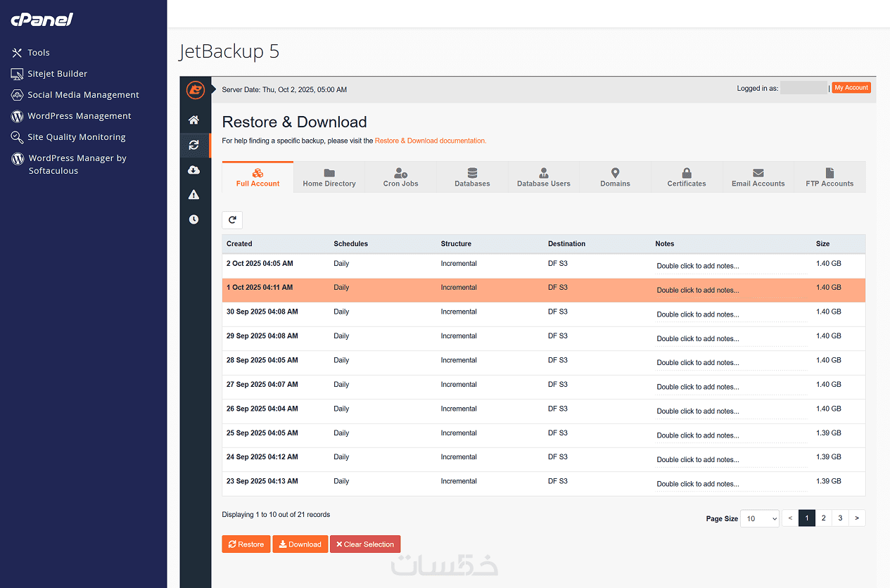Go to next page arrow
The image size is (890, 588).
click(857, 518)
